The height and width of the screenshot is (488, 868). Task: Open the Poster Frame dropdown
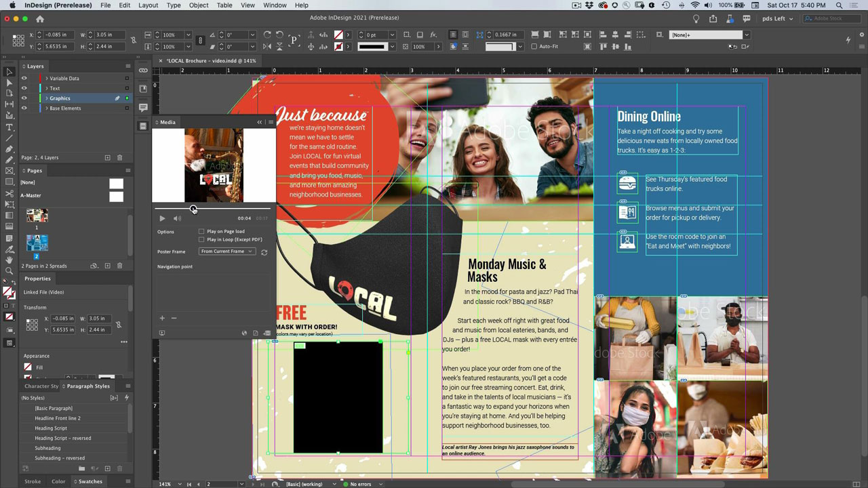click(227, 251)
